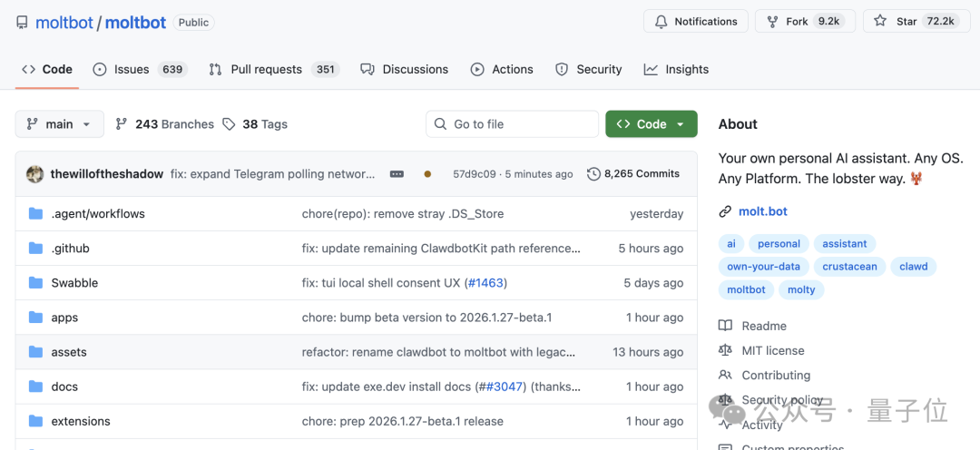
Task: Open the Insights tab
Action: 676,69
